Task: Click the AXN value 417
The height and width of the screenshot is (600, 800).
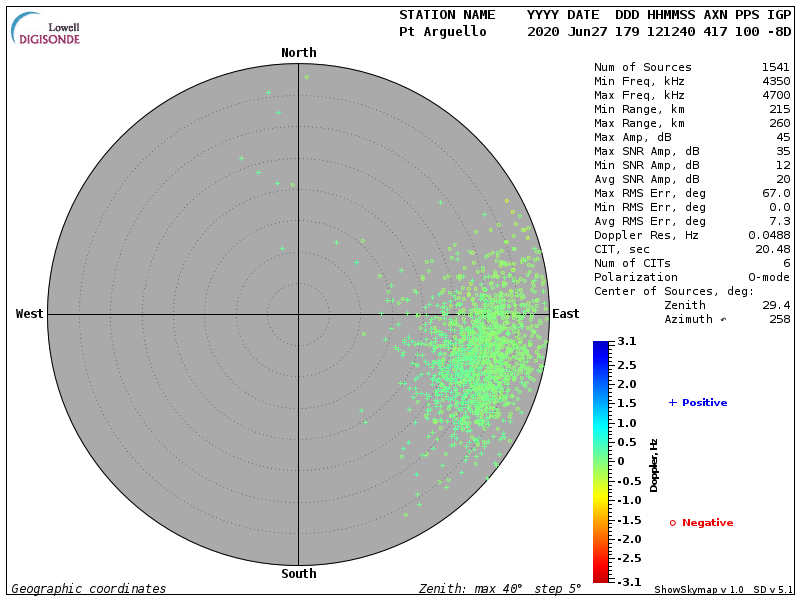Action: [715, 32]
